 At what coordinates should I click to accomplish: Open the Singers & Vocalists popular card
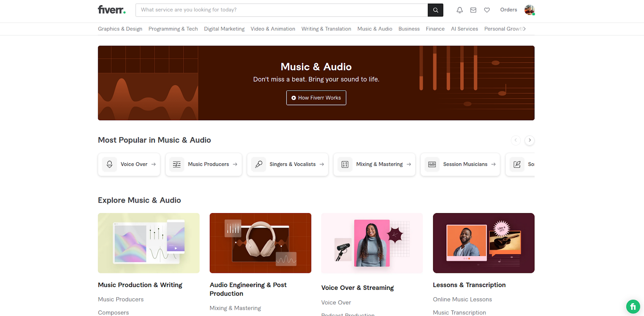pos(288,164)
